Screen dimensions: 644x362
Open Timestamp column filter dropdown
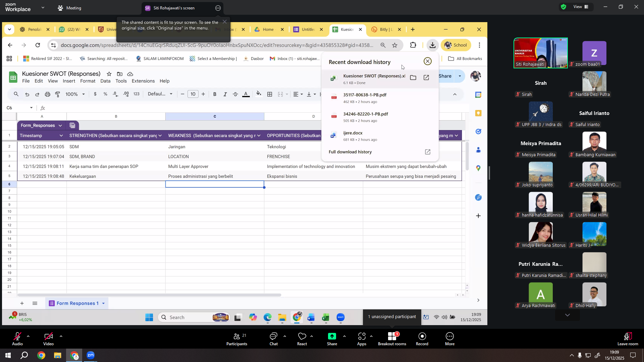tap(61, 135)
